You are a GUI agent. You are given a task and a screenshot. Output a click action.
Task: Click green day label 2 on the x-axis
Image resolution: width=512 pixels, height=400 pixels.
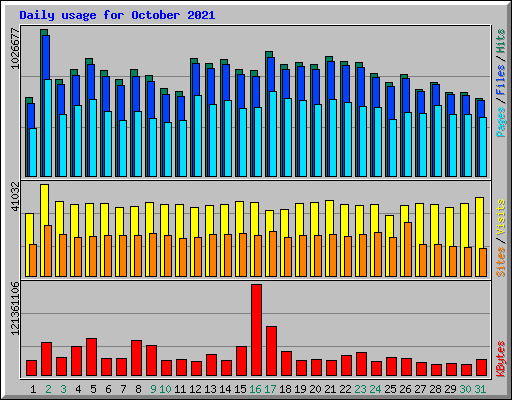click(48, 389)
